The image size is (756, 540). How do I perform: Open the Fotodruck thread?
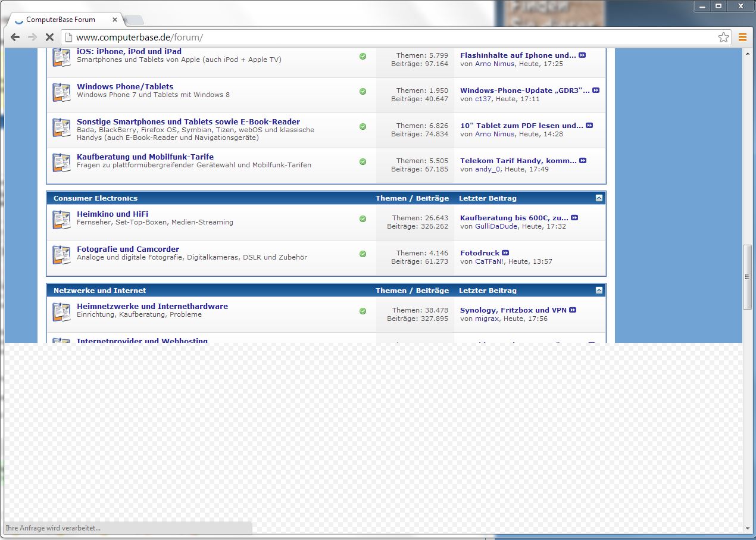point(480,253)
